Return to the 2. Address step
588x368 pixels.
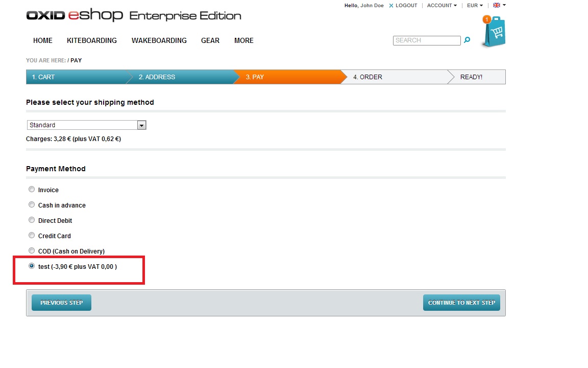pos(157,77)
